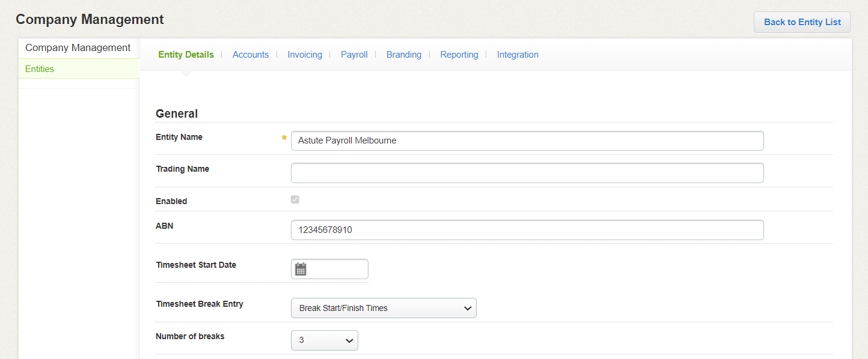Click the Back to Entity List button
Image resolution: width=868 pixels, height=359 pixels.
pyautogui.click(x=802, y=22)
